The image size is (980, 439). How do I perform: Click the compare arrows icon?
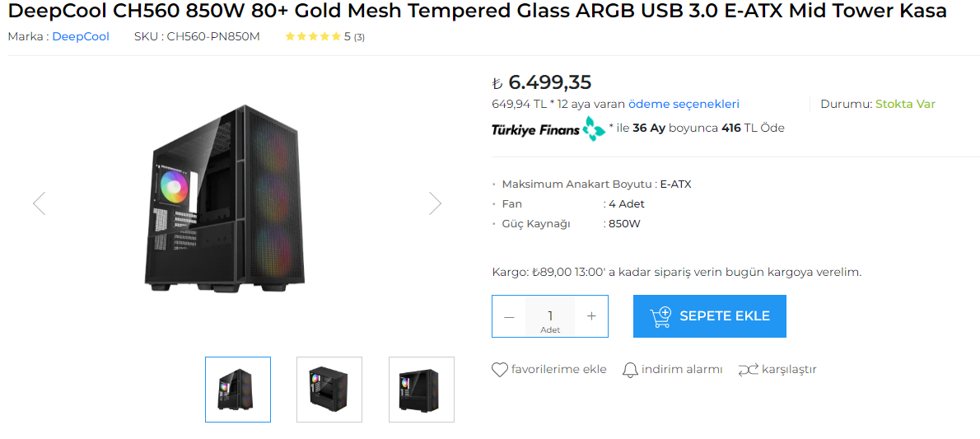(x=748, y=370)
